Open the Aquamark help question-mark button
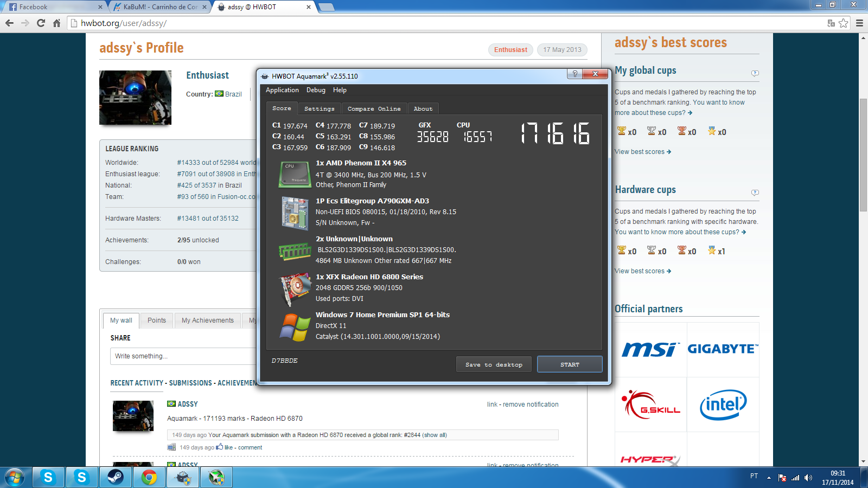This screenshot has width=868, height=488. click(575, 74)
